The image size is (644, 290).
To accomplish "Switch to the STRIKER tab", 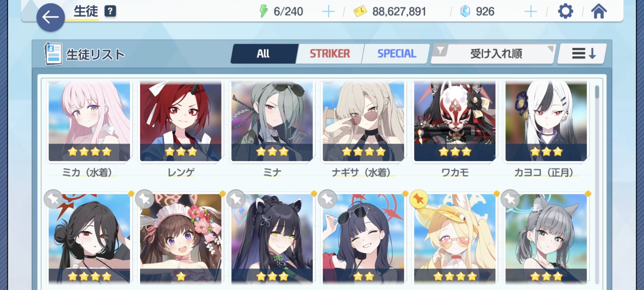I will pyautogui.click(x=330, y=53).
